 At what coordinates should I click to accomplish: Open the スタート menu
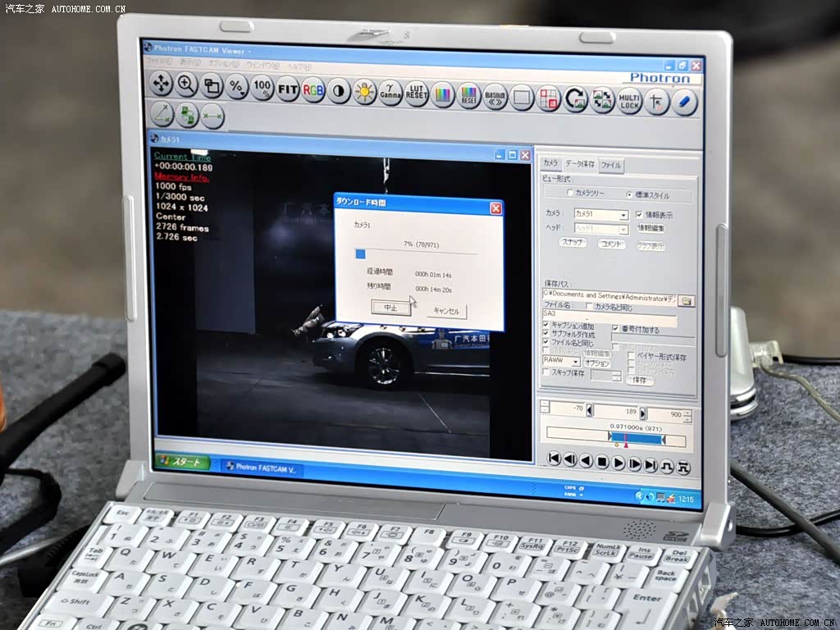pyautogui.click(x=183, y=461)
